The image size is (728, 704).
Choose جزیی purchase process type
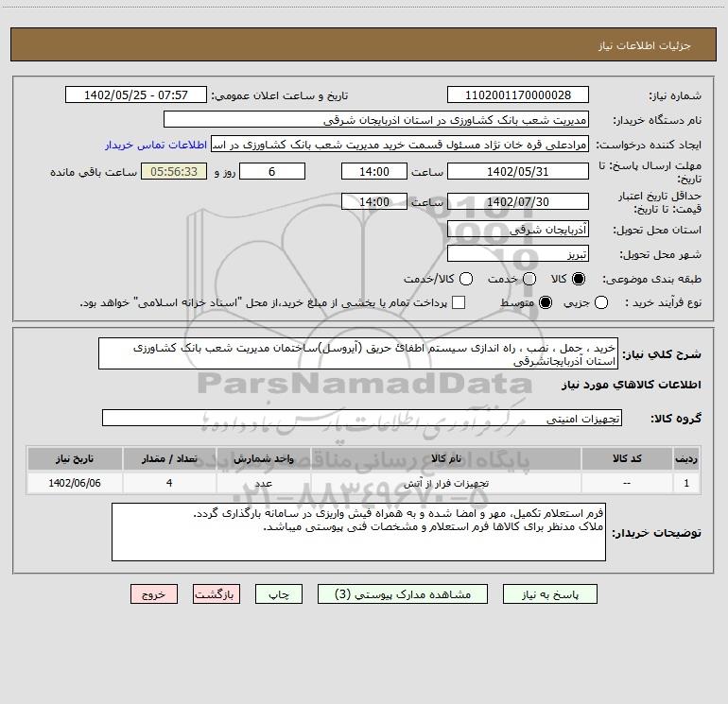point(601,302)
